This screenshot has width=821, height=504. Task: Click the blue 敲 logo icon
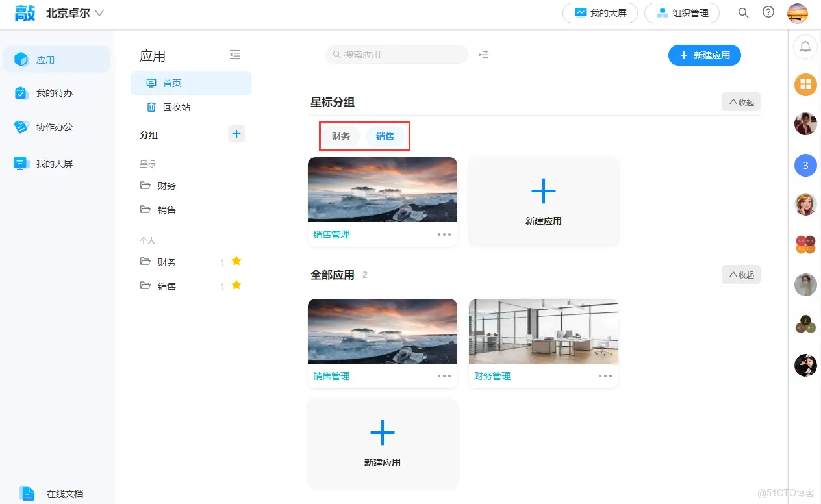click(x=25, y=13)
